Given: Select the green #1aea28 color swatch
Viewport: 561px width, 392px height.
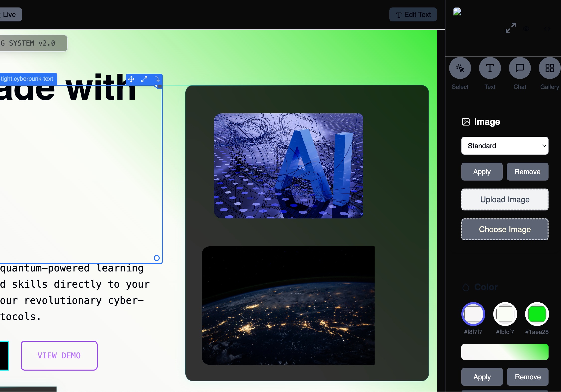Looking at the screenshot, I should pos(537,314).
